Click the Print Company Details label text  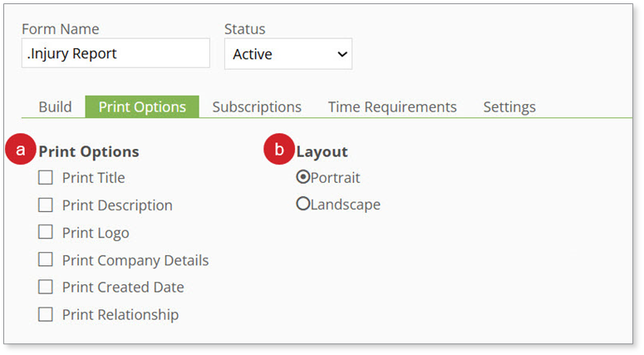(x=135, y=260)
